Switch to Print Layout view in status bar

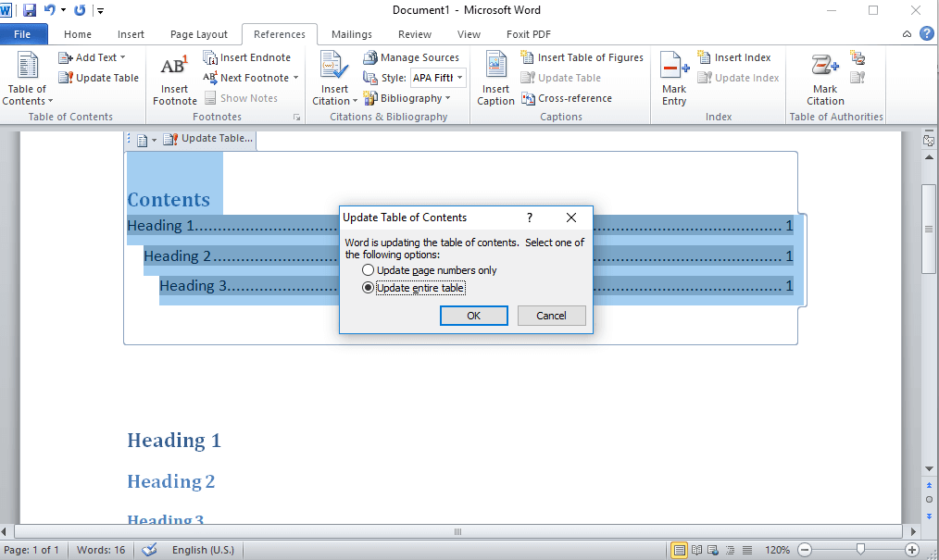pyautogui.click(x=680, y=550)
